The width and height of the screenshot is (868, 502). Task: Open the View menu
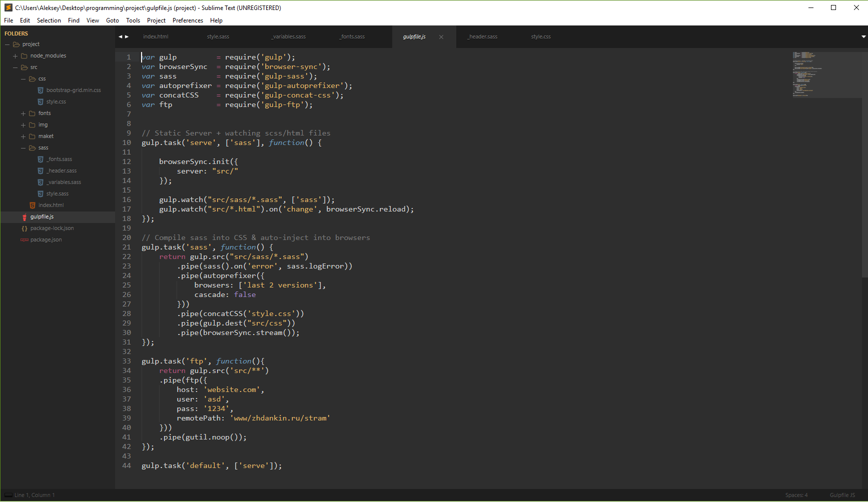pos(93,20)
